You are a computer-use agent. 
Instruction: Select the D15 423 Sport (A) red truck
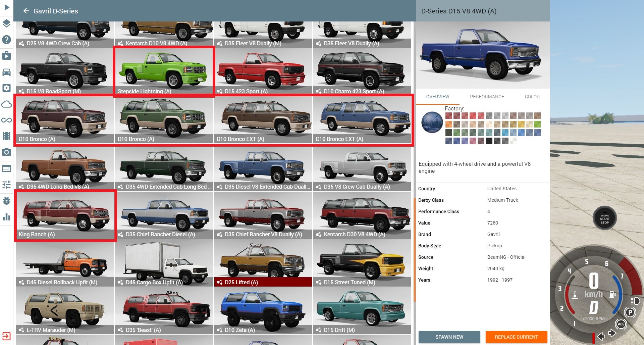tap(263, 71)
